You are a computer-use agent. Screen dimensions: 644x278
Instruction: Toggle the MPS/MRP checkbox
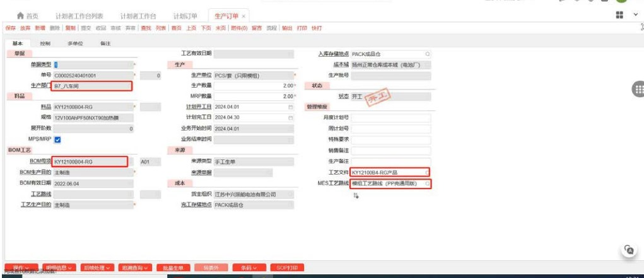point(57,139)
